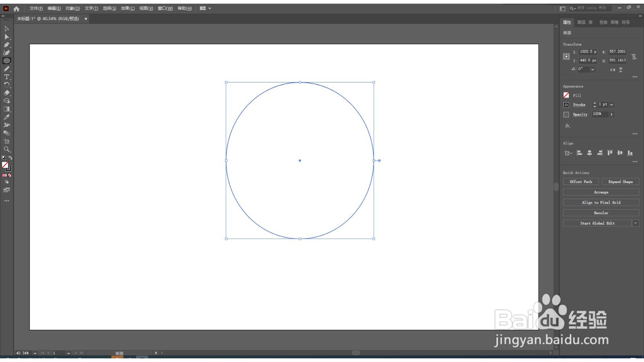644x362 pixels.
Task: Align objects to vertical center
Action: (620, 153)
